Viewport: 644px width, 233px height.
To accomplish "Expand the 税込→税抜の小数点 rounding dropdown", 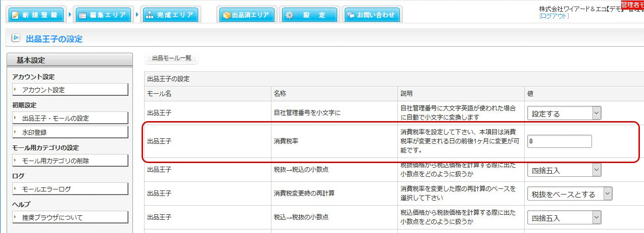I will (564, 218).
